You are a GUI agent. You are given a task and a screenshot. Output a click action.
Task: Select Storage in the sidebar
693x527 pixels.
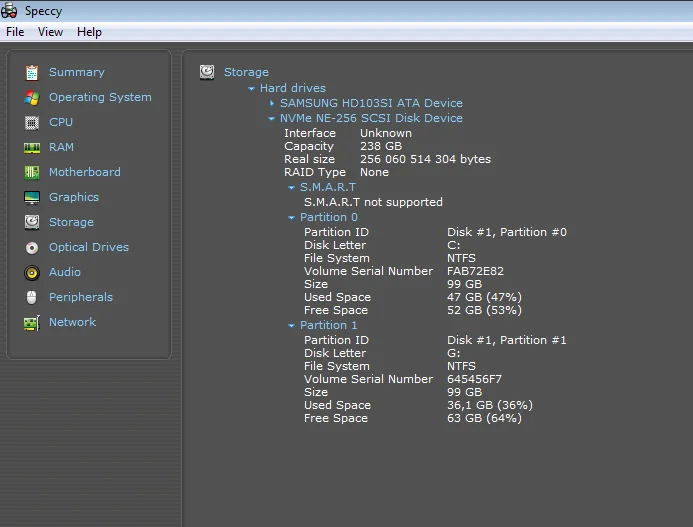pos(71,222)
